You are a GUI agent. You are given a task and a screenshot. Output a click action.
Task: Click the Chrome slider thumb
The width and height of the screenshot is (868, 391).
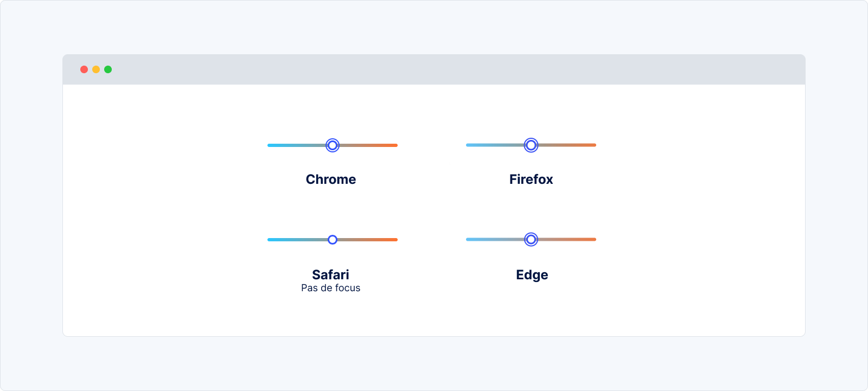click(333, 145)
